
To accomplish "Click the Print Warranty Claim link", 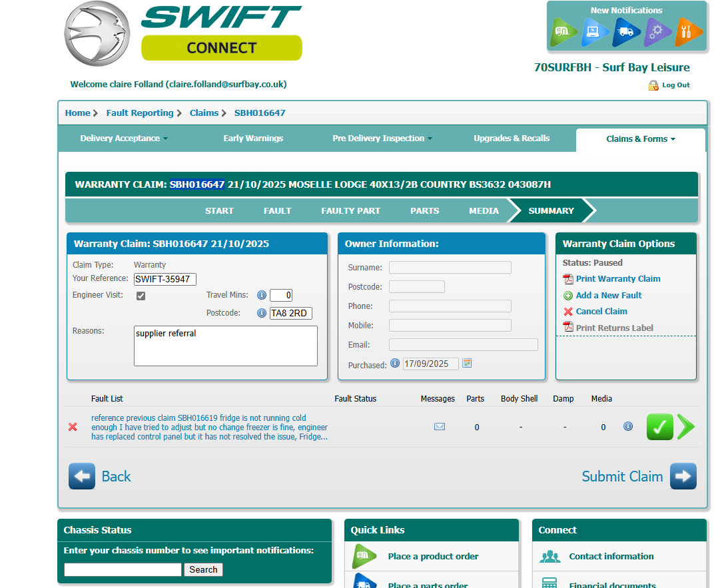I will tap(618, 279).
